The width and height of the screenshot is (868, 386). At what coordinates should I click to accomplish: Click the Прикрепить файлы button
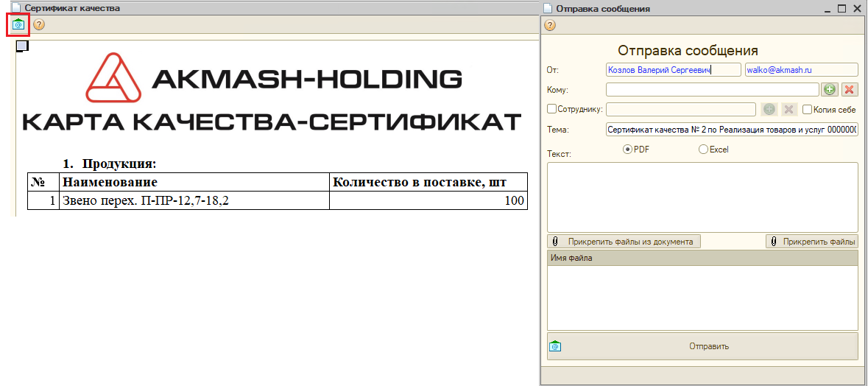812,242
